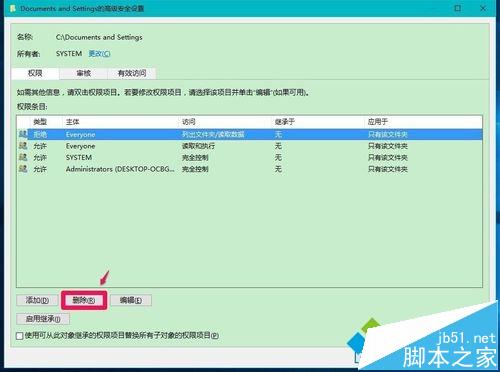The width and height of the screenshot is (500, 372).
Task: Click 完全控制 in the SYSTEM row
Action: coord(195,157)
